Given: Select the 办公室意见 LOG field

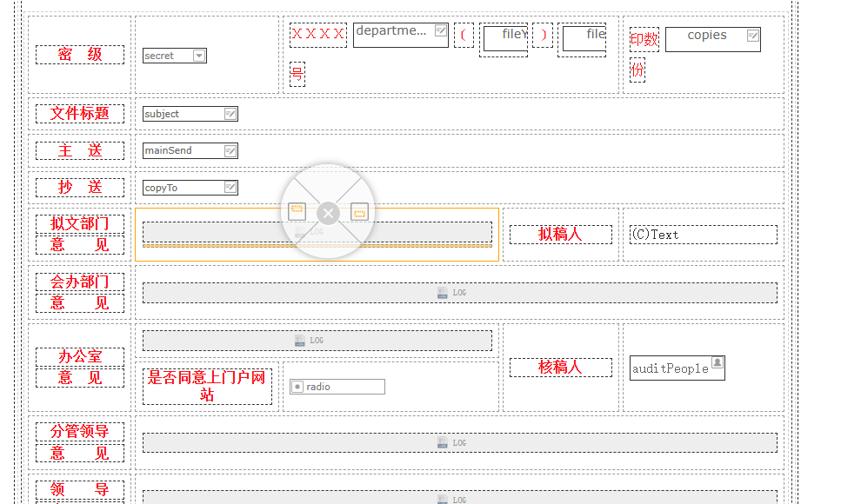Looking at the screenshot, I should (x=317, y=341).
